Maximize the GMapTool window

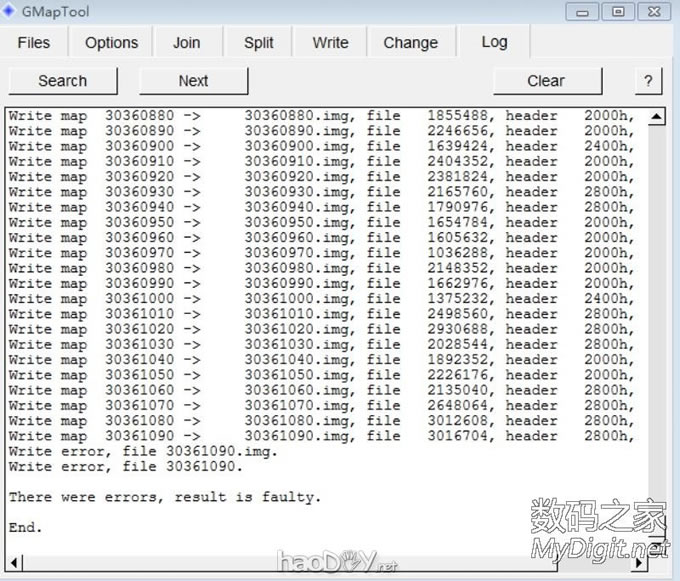coord(618,11)
